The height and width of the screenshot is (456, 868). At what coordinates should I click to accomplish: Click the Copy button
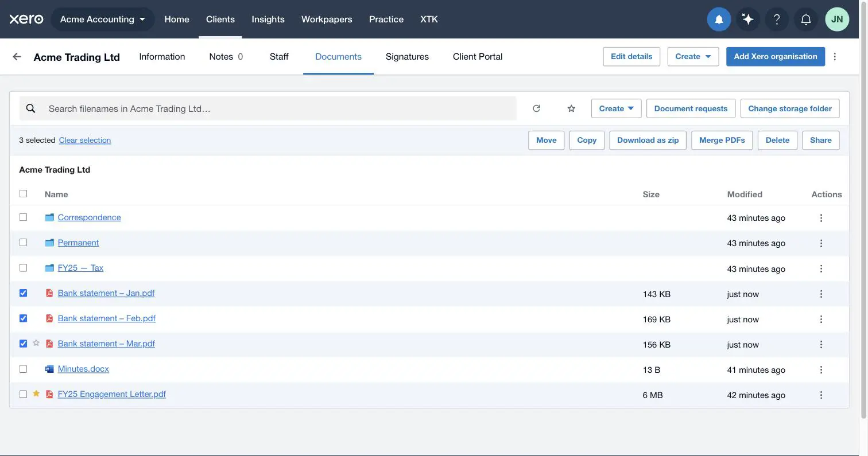click(x=587, y=140)
